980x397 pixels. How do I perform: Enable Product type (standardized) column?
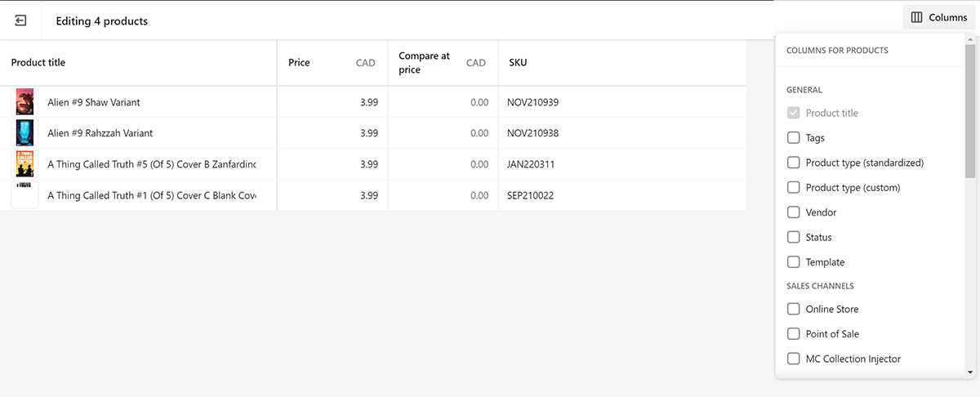tap(793, 163)
